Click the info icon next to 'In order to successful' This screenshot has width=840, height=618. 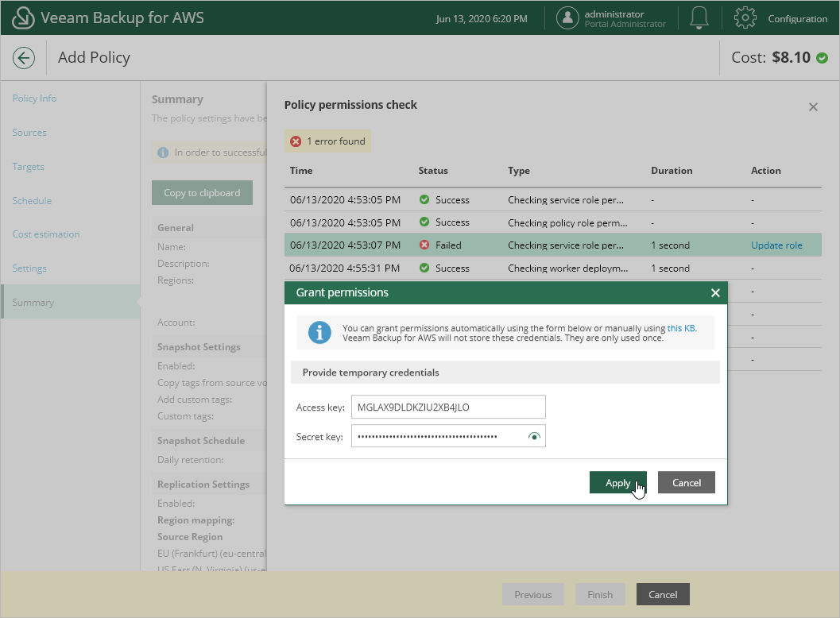click(x=163, y=153)
